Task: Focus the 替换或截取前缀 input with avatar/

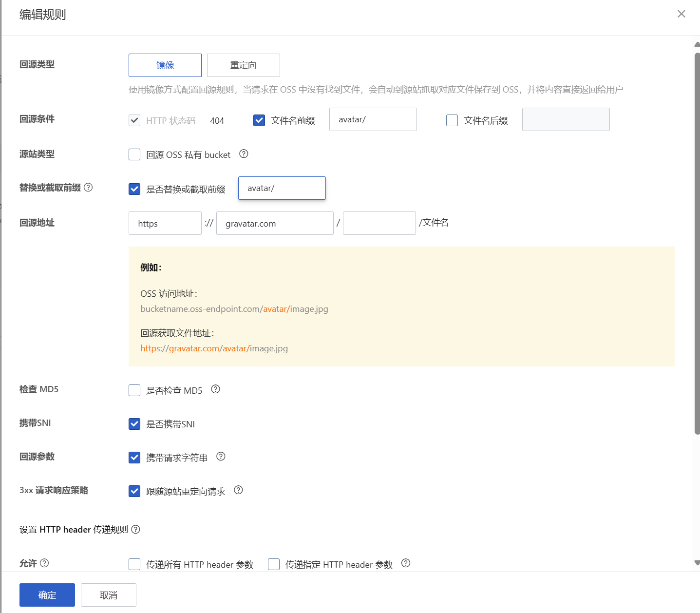Action: [282, 188]
